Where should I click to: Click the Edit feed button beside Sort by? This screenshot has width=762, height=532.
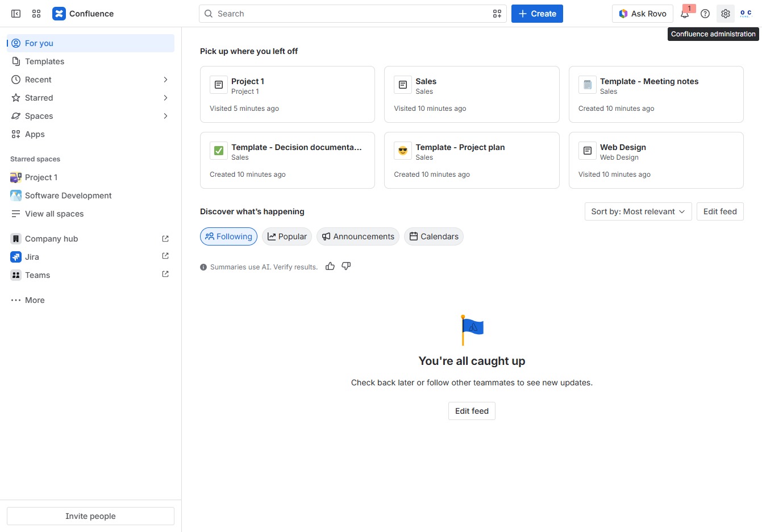[720, 211]
